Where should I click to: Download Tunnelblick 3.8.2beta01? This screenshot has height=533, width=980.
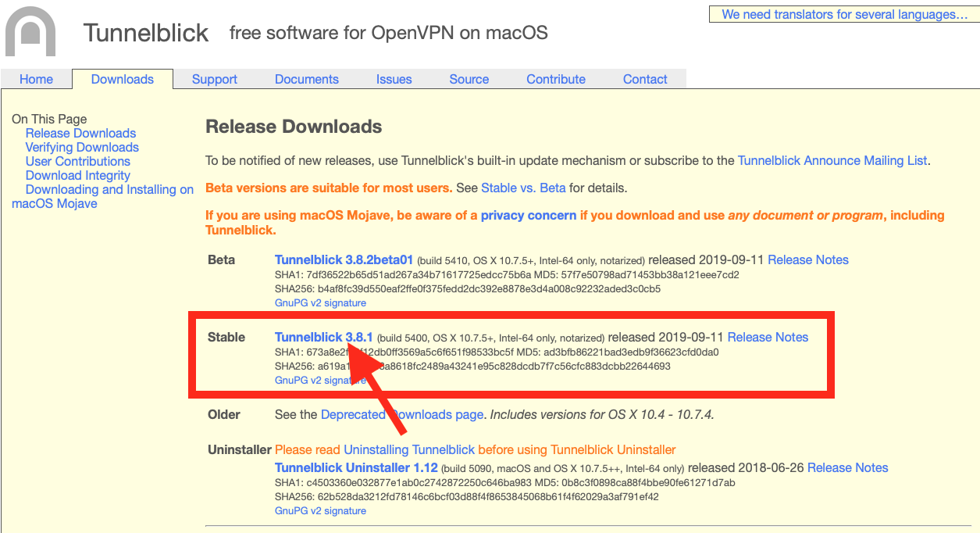pyautogui.click(x=344, y=259)
